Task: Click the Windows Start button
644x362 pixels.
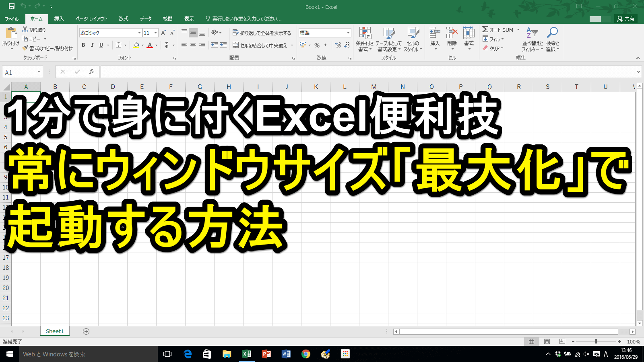Action: (x=10, y=354)
